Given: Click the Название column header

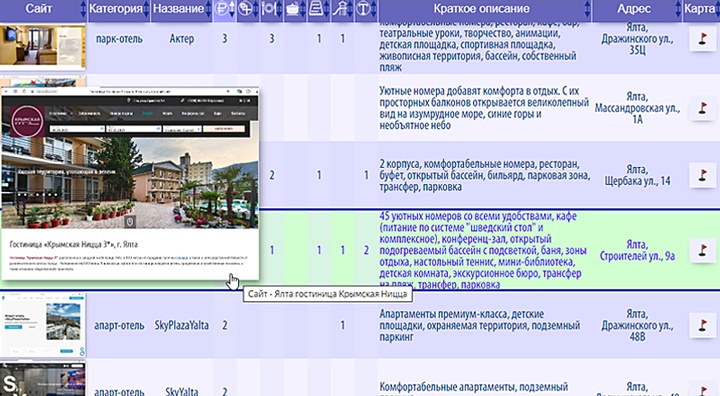Looking at the screenshot, I should (178, 8).
